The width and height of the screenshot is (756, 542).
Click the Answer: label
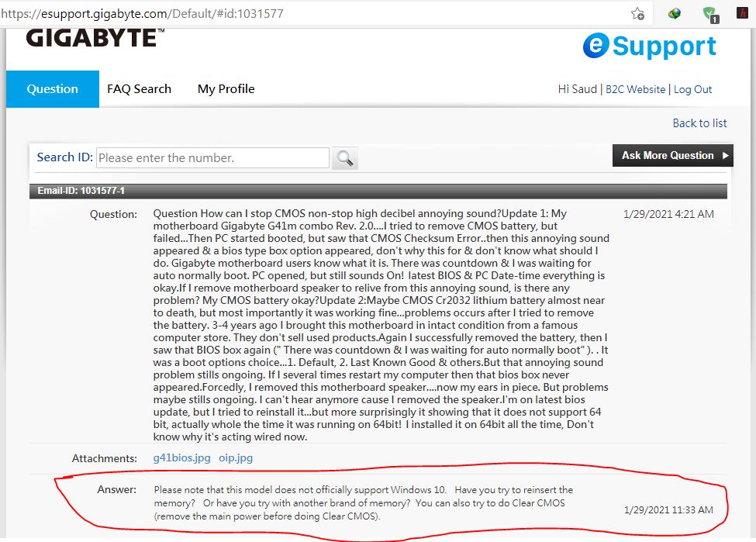point(116,490)
